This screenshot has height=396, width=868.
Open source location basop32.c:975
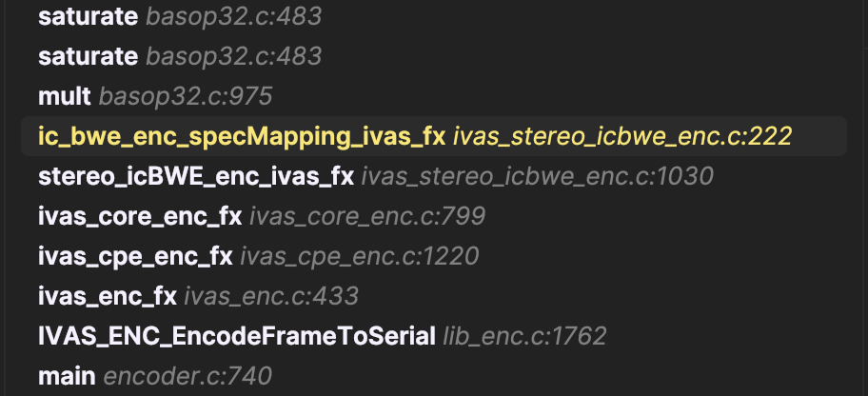186,96
